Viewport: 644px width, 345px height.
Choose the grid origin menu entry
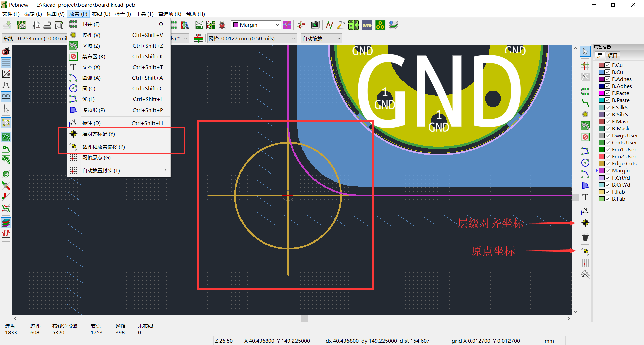coord(96,158)
